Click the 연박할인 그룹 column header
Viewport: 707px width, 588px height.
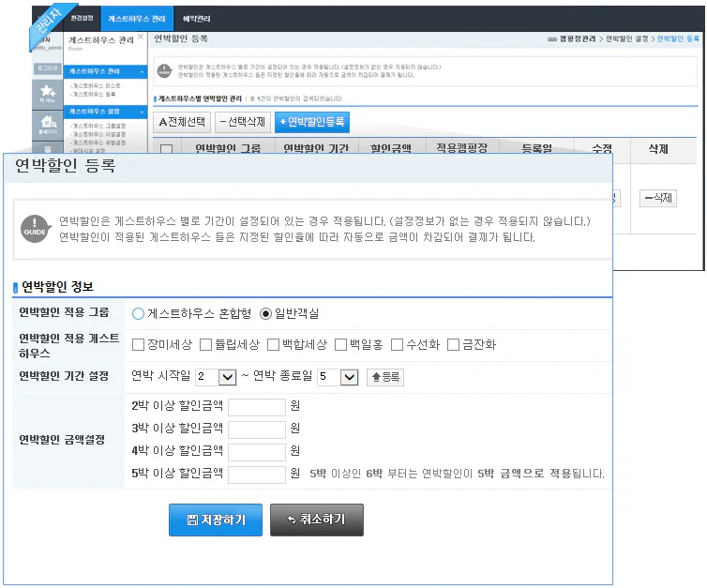228,148
